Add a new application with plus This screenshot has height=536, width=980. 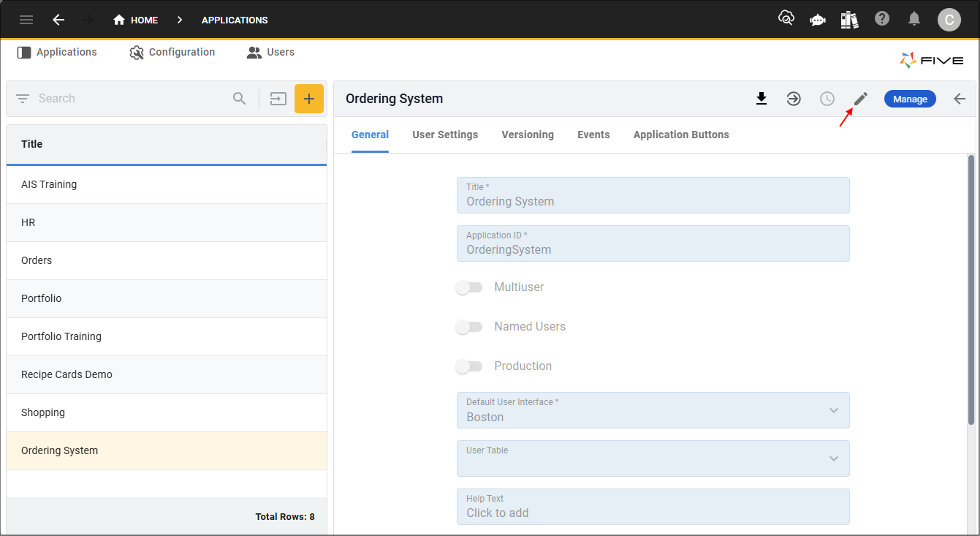(309, 99)
